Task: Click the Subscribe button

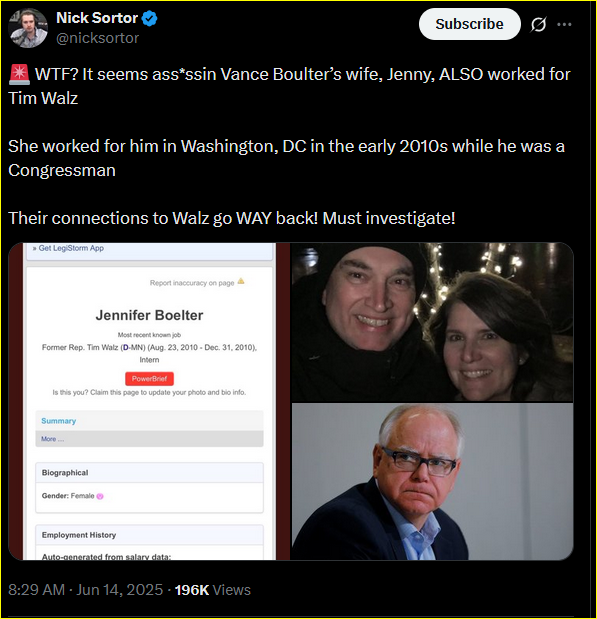Action: click(x=469, y=24)
